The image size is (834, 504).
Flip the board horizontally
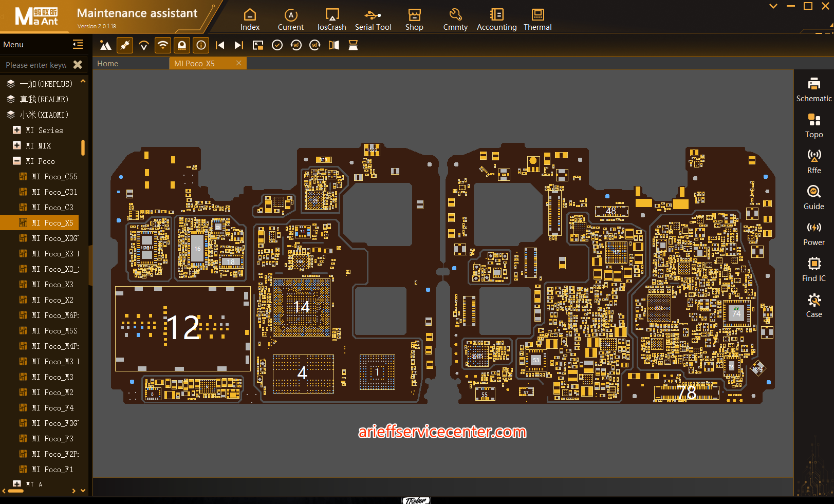(334, 45)
